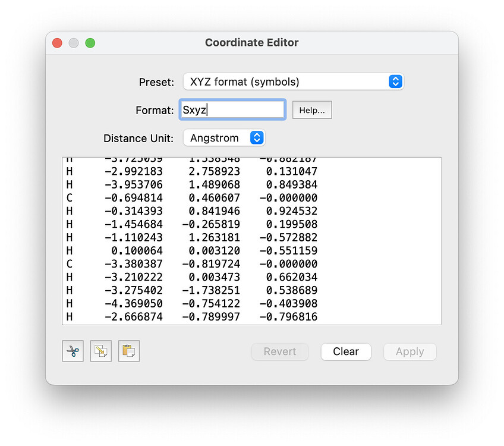Click the Coordinate Editor title bar
The width and height of the screenshot is (504, 446).
252,42
